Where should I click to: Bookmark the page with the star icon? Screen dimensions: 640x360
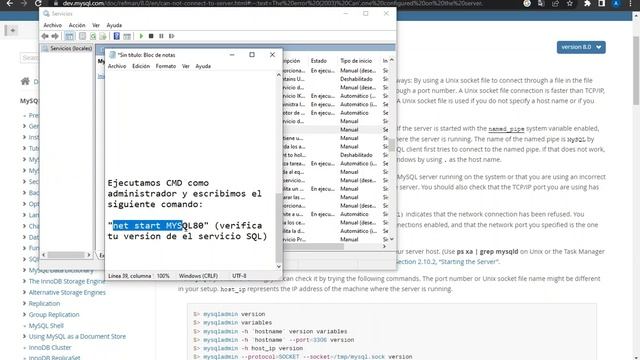click(570, 3)
